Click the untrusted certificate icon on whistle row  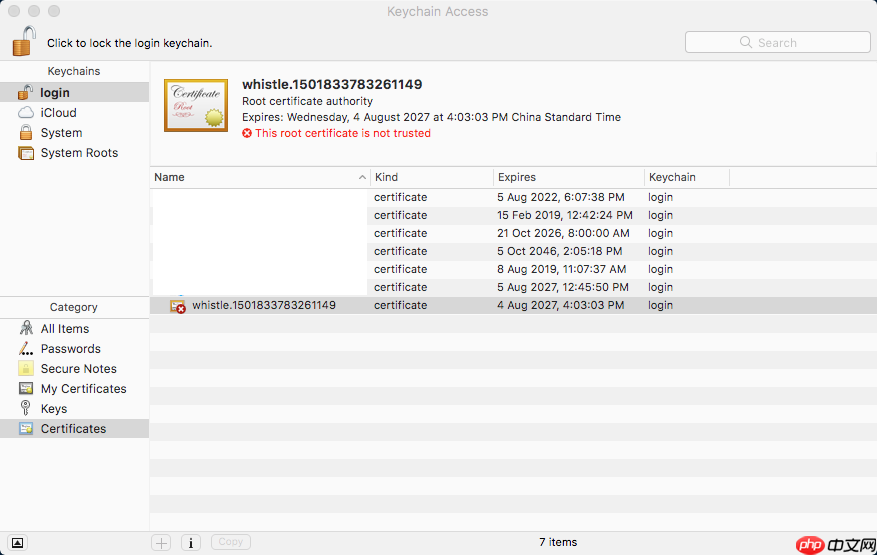coord(178,306)
